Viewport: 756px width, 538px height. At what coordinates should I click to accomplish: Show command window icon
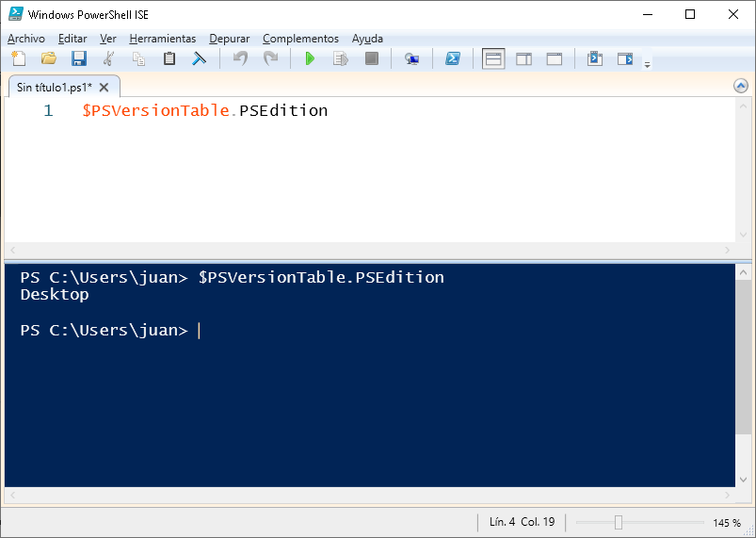coord(594,58)
